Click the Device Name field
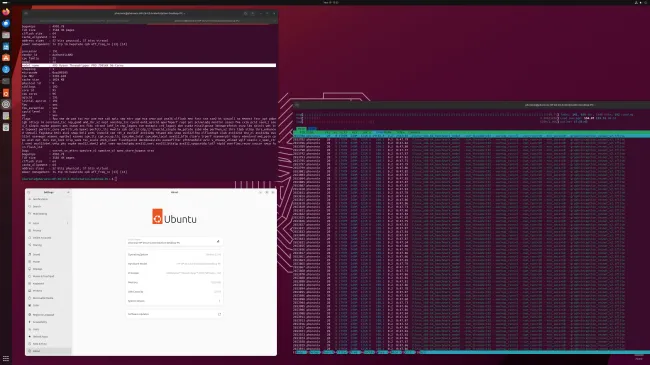The width and height of the screenshot is (650, 365). click(174, 241)
